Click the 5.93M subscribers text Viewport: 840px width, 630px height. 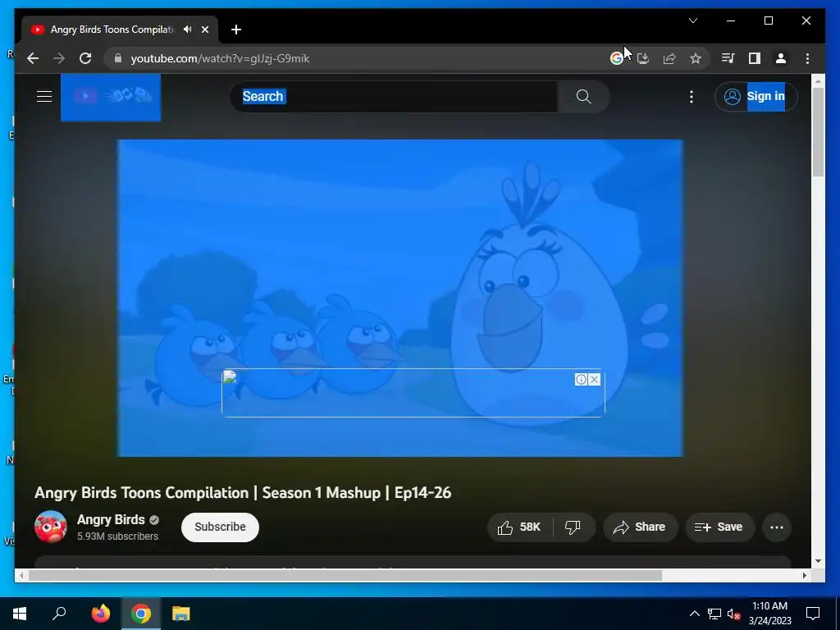tap(118, 536)
